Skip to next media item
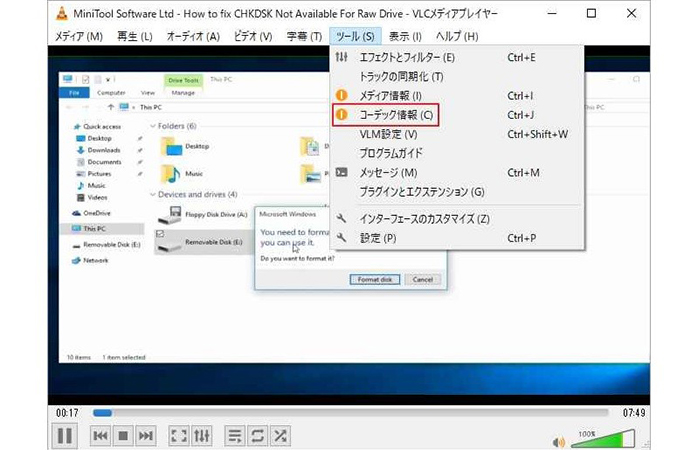 (x=146, y=436)
